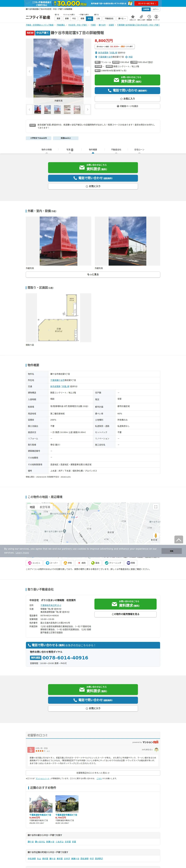Select 賃貸 in the 借りる menu

58,19
